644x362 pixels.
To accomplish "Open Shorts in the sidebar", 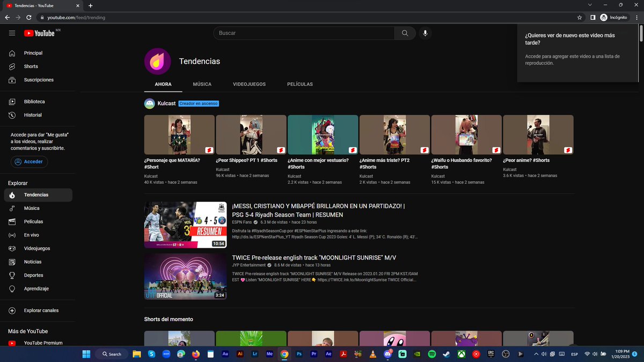I will pos(37,67).
